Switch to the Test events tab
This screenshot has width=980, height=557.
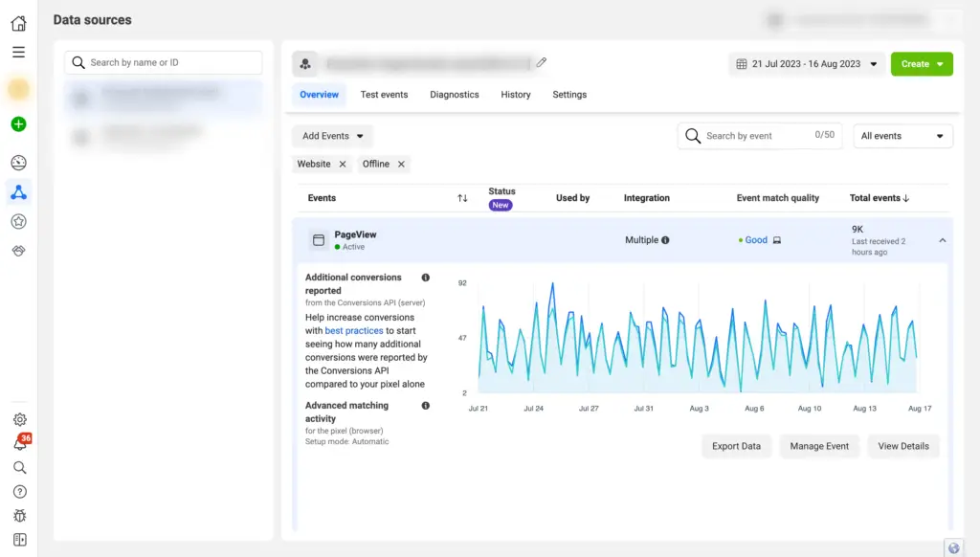click(384, 95)
